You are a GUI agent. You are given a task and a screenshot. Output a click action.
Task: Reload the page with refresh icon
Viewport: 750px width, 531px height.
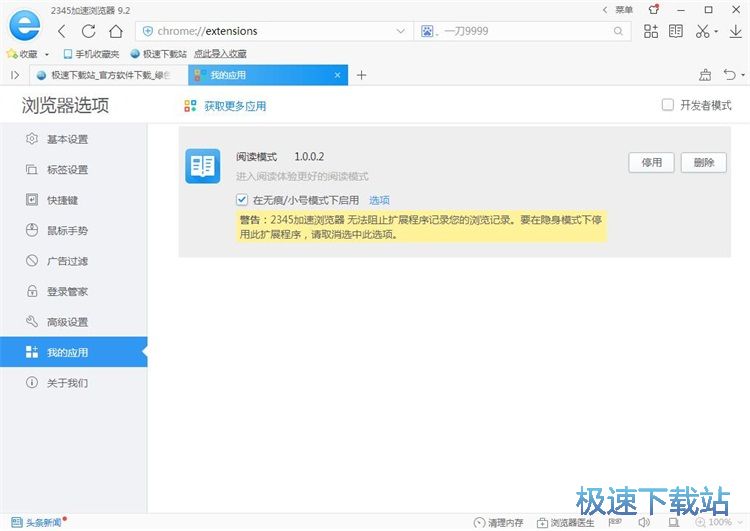88,32
